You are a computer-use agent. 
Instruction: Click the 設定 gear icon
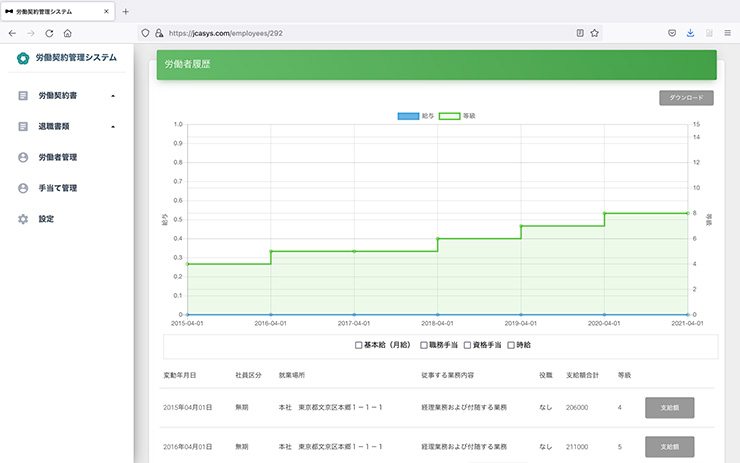23,219
